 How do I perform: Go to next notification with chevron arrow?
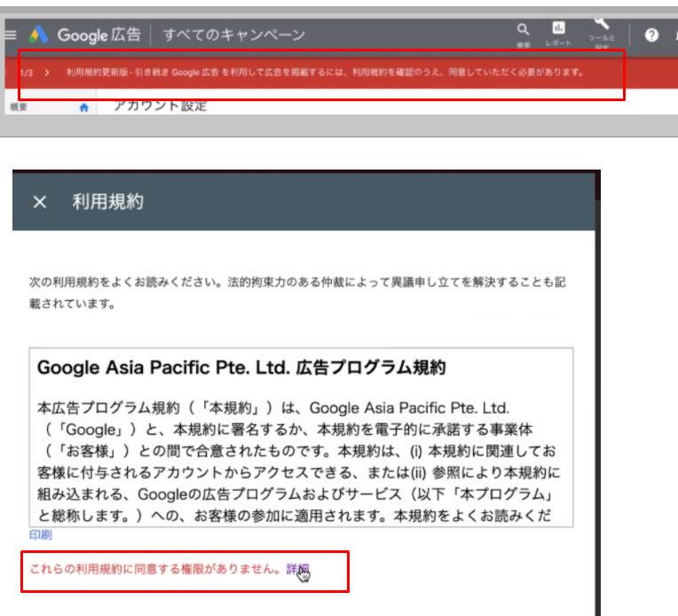point(46,72)
